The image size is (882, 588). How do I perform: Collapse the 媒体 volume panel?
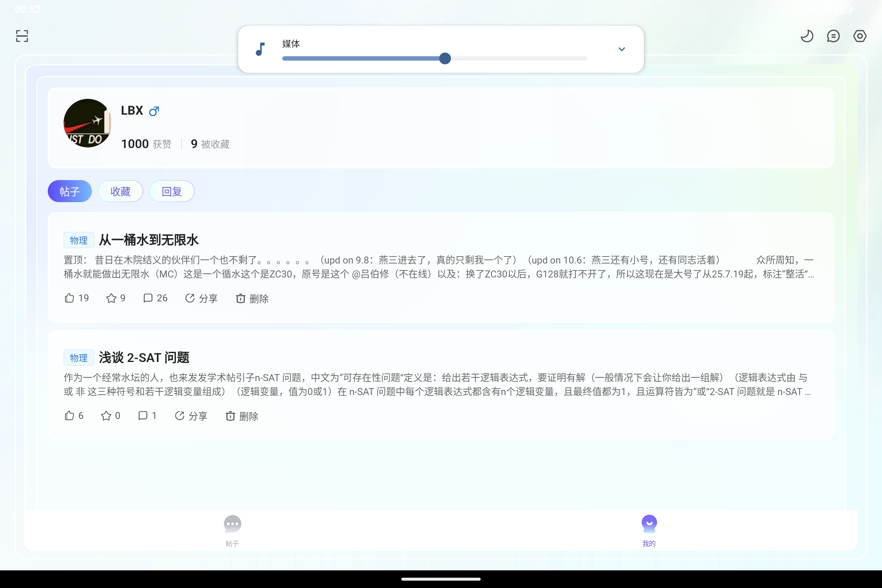pyautogui.click(x=621, y=49)
